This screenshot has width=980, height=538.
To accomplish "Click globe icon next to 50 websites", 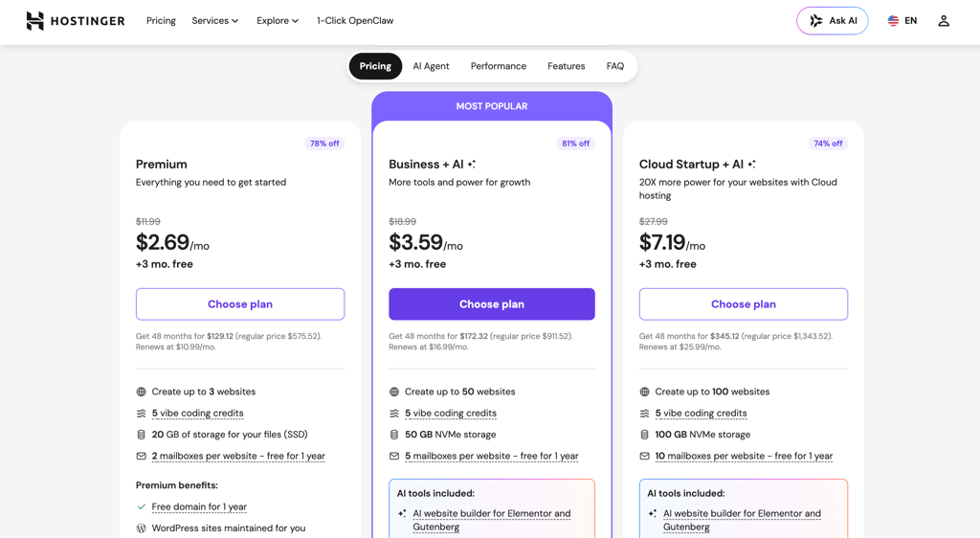I will [x=394, y=392].
